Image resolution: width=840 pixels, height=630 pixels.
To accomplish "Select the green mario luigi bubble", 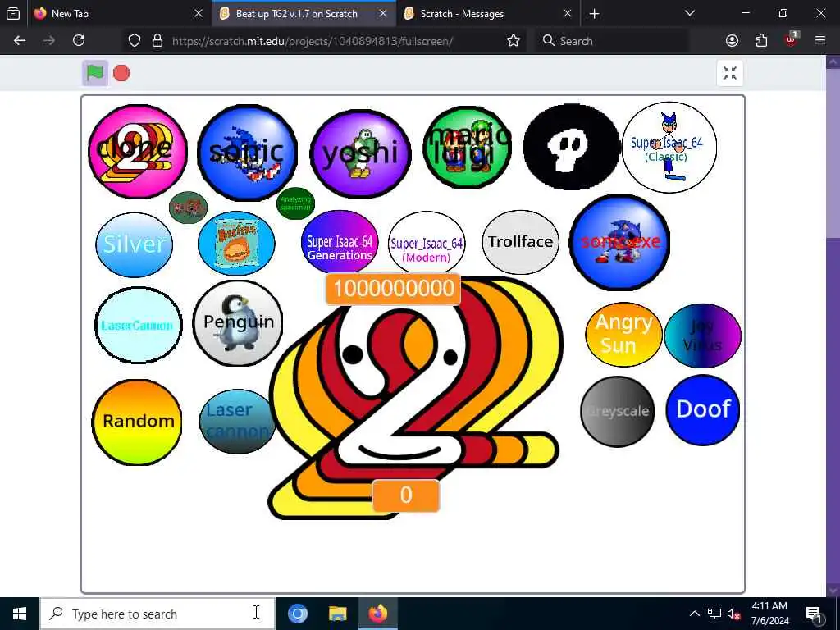I will [467, 148].
